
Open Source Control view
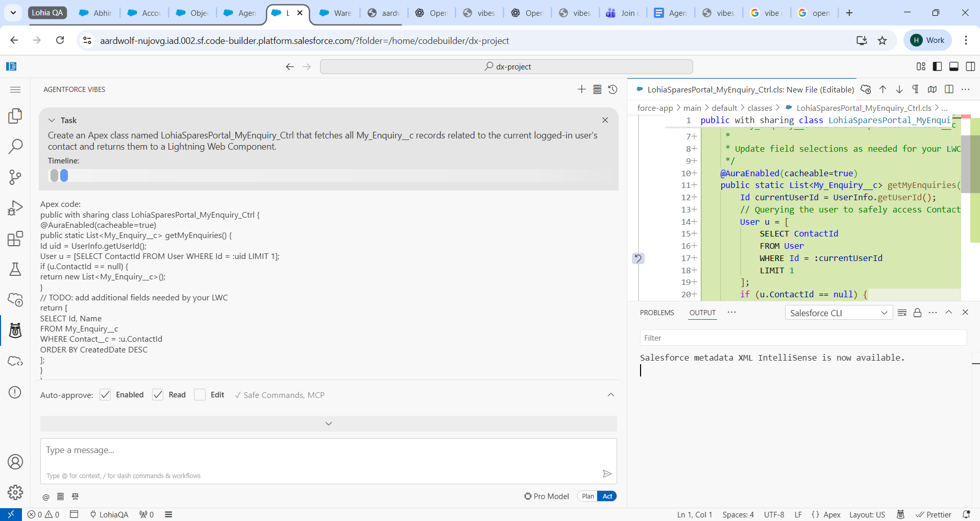(x=15, y=177)
